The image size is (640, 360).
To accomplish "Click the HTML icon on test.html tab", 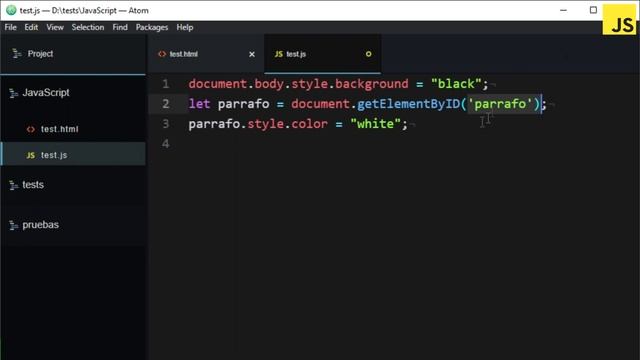I will coord(162,54).
